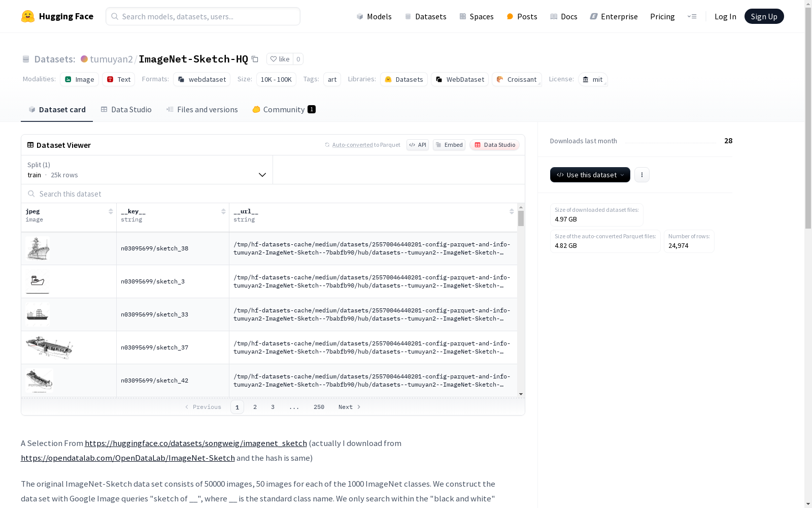
Task: Open thumbnail for sketch_33 row
Action: (x=38, y=314)
